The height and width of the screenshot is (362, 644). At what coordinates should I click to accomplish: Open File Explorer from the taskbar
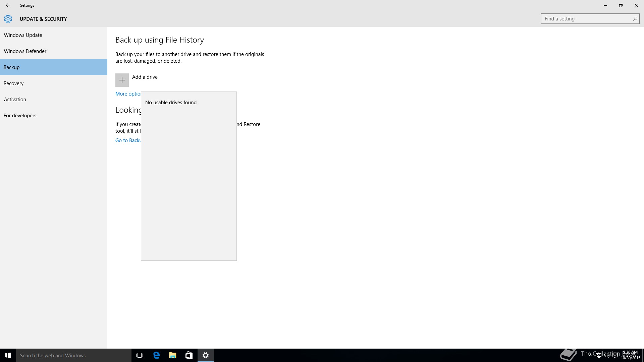coord(173,355)
